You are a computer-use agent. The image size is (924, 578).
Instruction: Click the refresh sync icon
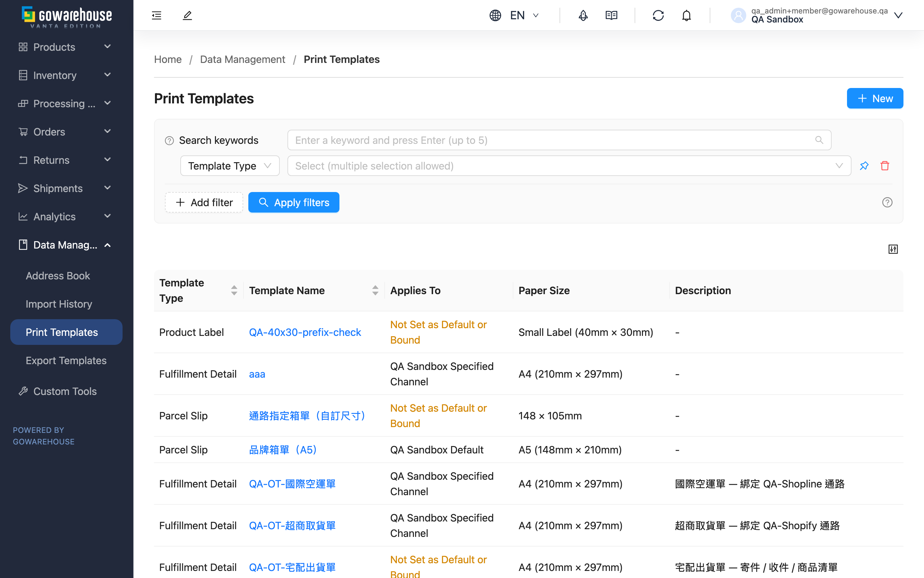tap(658, 15)
